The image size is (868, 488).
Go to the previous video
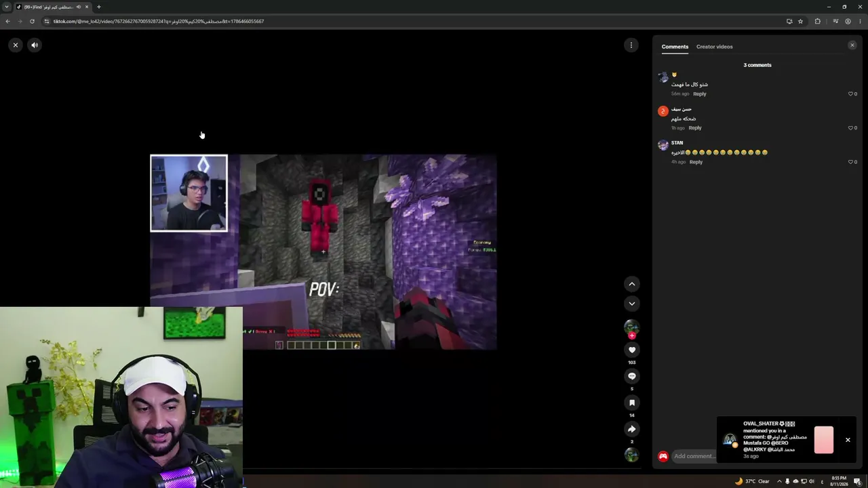pos(631,284)
